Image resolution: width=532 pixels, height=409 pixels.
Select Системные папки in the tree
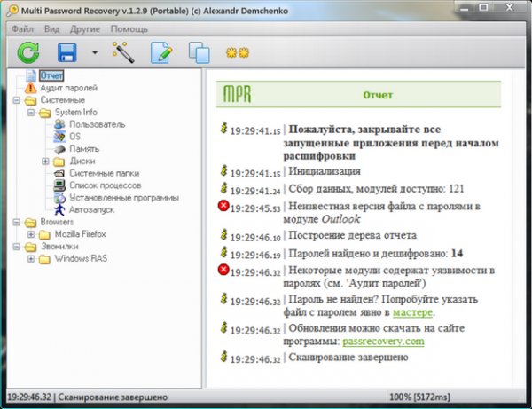coord(104,173)
